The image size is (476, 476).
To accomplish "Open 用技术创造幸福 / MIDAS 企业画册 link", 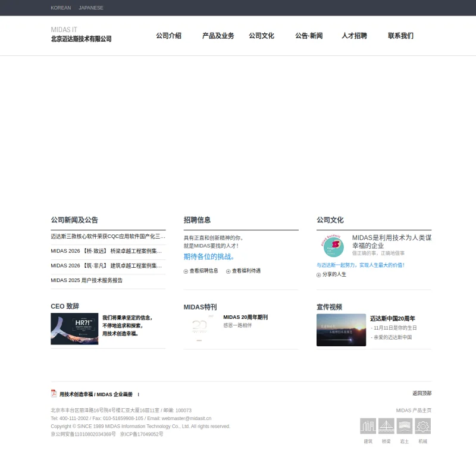I will 96,394.
